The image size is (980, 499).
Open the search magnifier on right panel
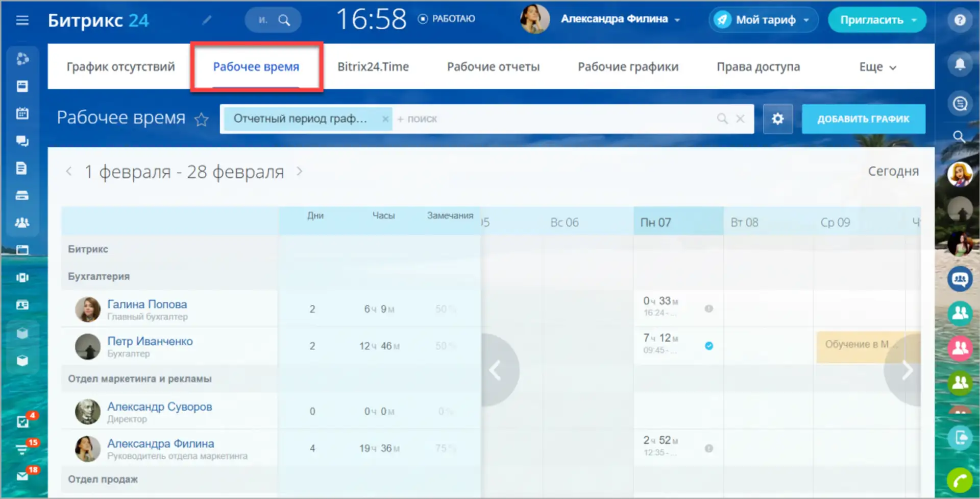tap(960, 137)
